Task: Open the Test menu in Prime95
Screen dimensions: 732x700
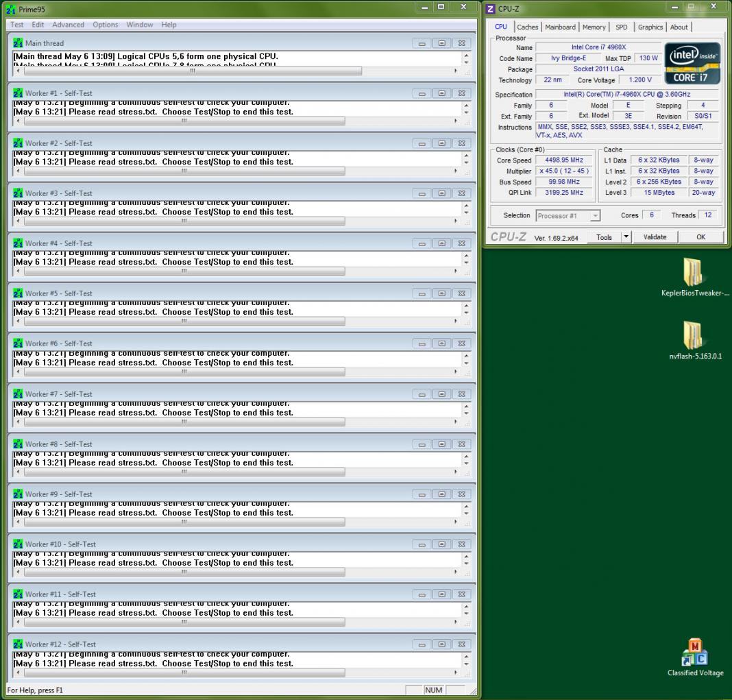Action: (17, 25)
